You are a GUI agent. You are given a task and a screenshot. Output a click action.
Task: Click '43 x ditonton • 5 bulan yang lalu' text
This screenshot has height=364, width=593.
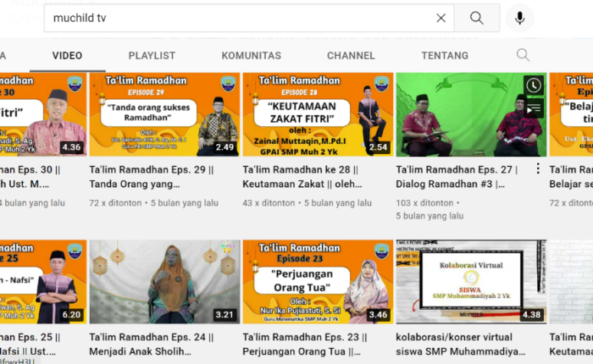click(x=307, y=203)
